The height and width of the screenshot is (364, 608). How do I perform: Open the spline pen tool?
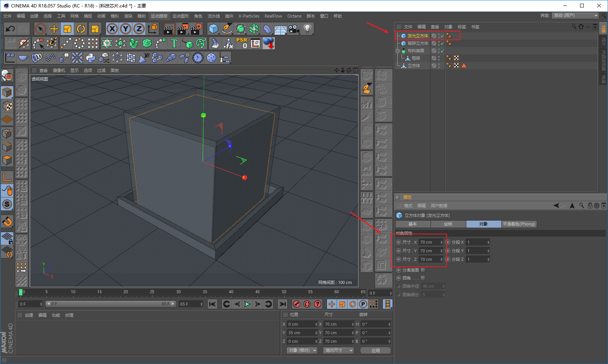tap(227, 29)
